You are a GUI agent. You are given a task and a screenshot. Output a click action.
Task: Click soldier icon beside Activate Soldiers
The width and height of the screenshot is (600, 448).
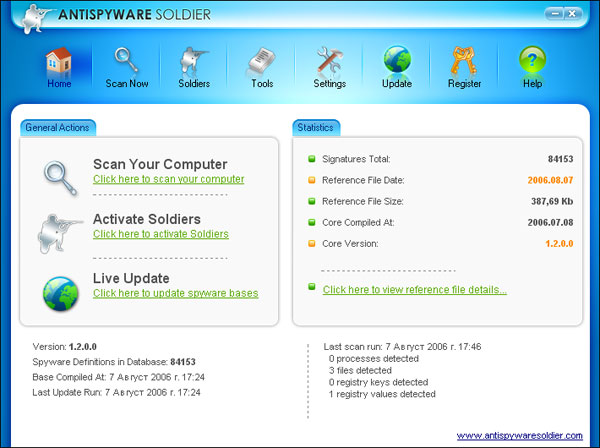59,233
